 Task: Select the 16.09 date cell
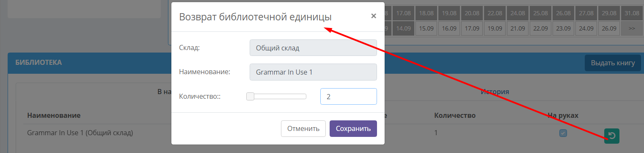coord(449,28)
